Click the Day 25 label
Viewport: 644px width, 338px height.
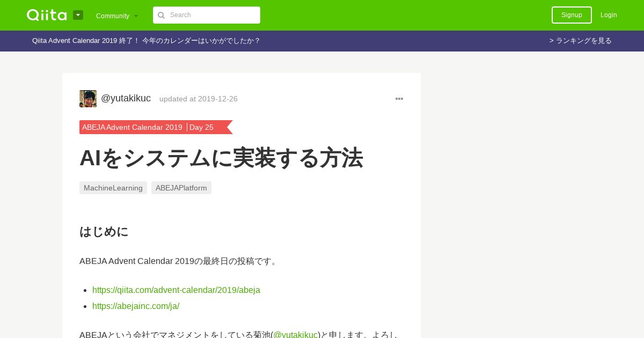pyautogui.click(x=201, y=127)
